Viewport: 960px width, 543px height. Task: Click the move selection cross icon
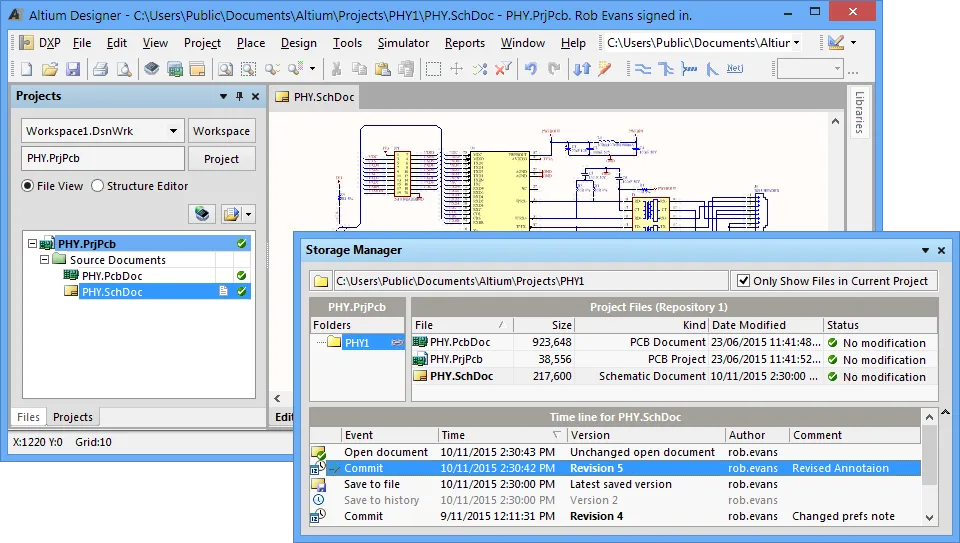456,69
